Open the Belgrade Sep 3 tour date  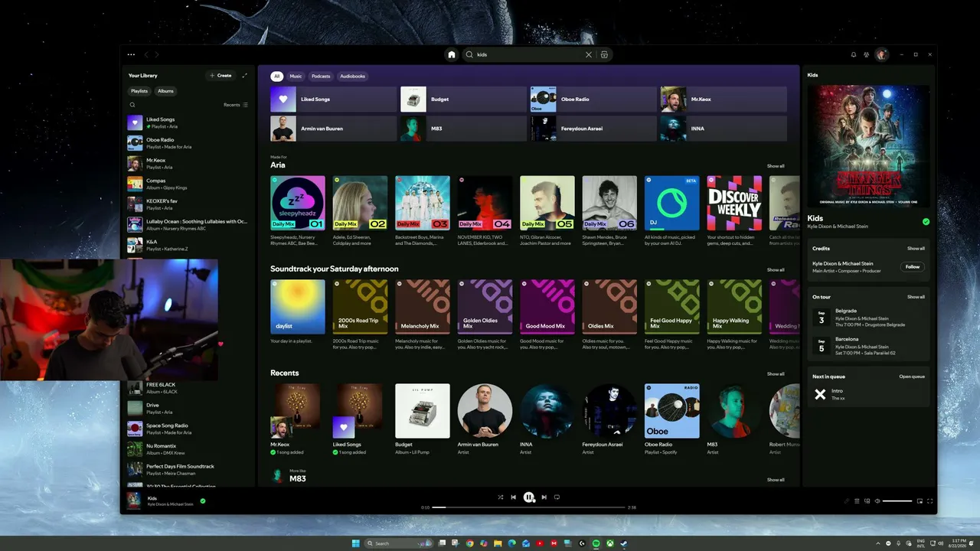pos(868,318)
